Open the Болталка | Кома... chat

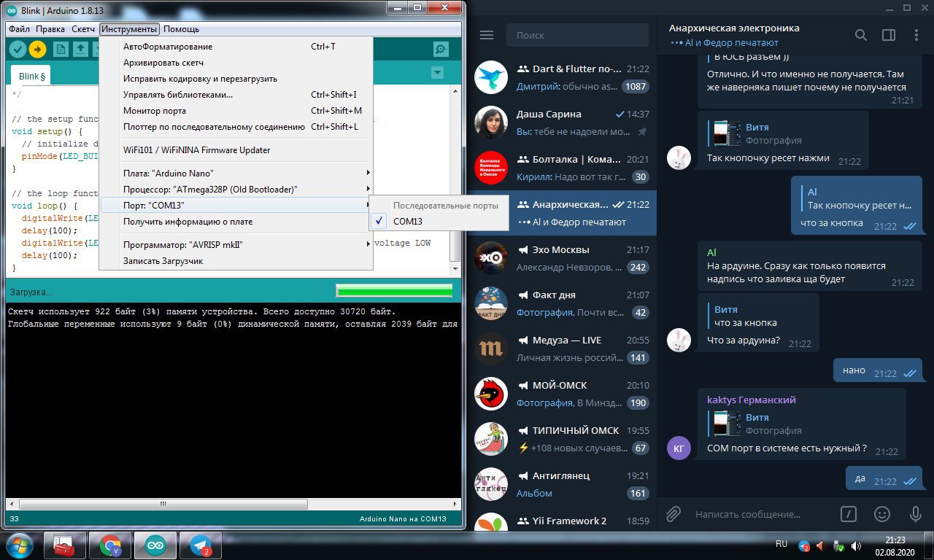pyautogui.click(x=563, y=168)
